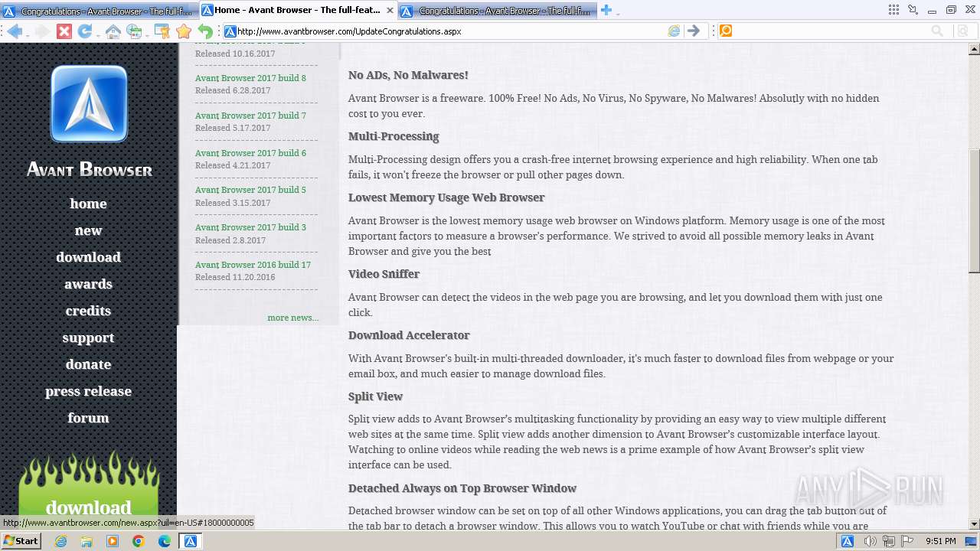This screenshot has height=551, width=980.
Task: Click the green Undo closed tab arrow
Action: pyautogui.click(x=205, y=31)
